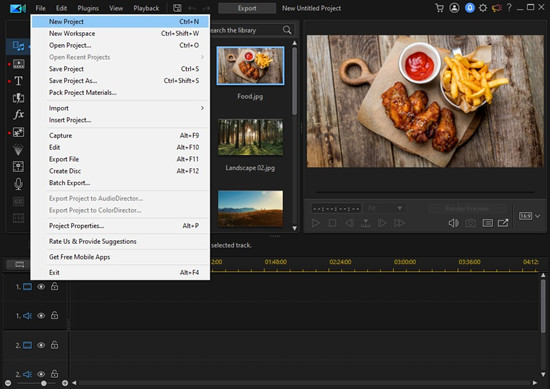
Task: Open the Project Room icon with film strip
Action: tap(18, 63)
